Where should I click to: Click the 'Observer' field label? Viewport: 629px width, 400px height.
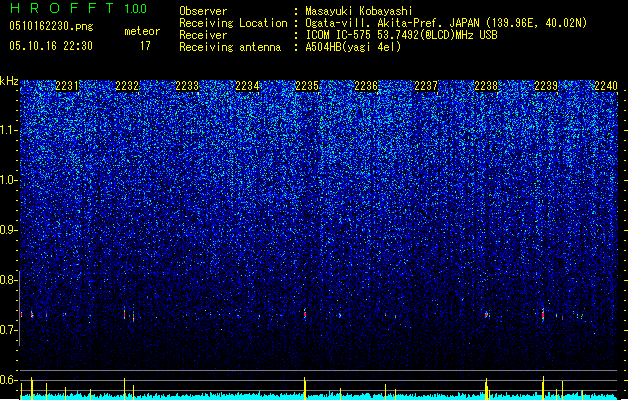203,11
